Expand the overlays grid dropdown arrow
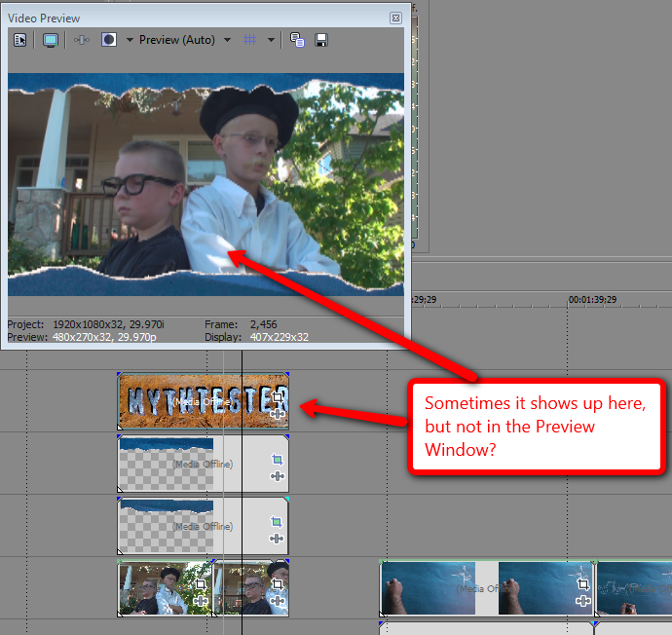The height and width of the screenshot is (635, 672). [270, 40]
